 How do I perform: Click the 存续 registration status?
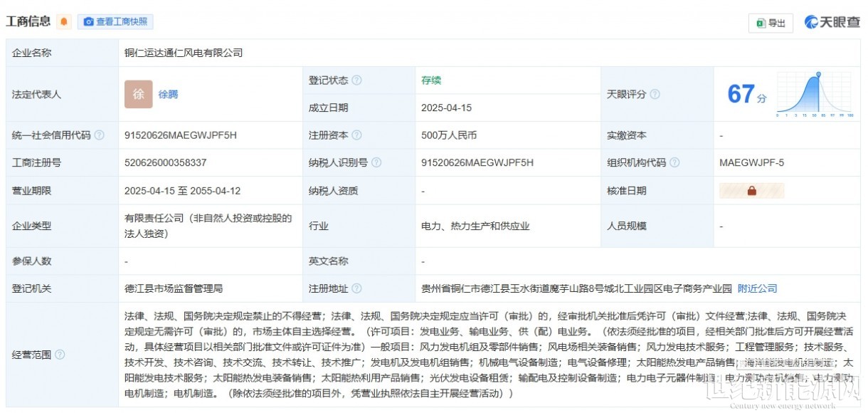click(x=431, y=80)
